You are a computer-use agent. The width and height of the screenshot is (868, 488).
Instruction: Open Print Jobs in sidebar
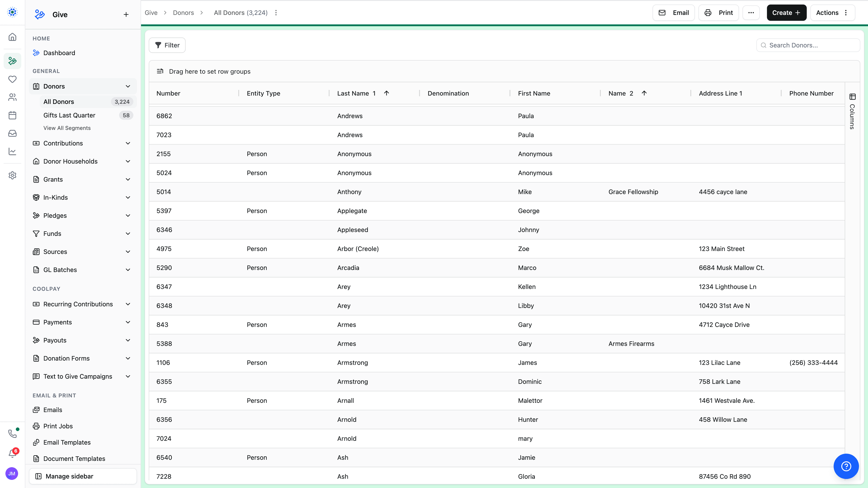(58, 426)
